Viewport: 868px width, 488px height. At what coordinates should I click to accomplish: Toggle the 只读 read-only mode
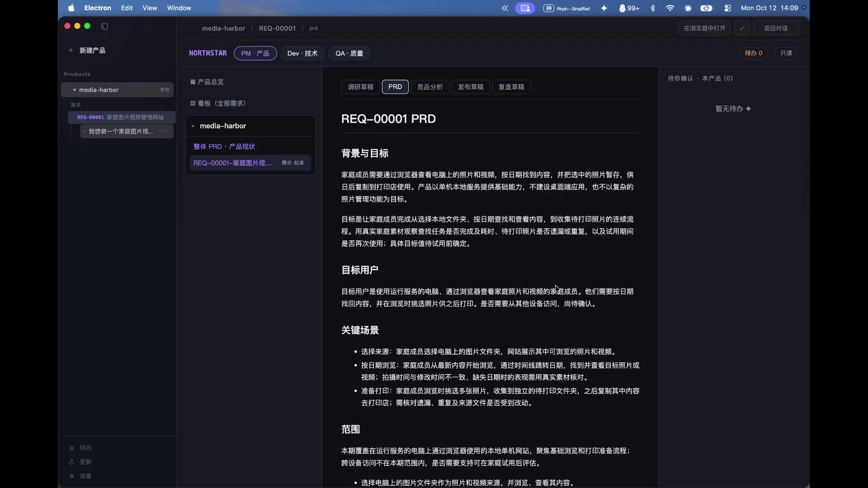click(x=786, y=53)
